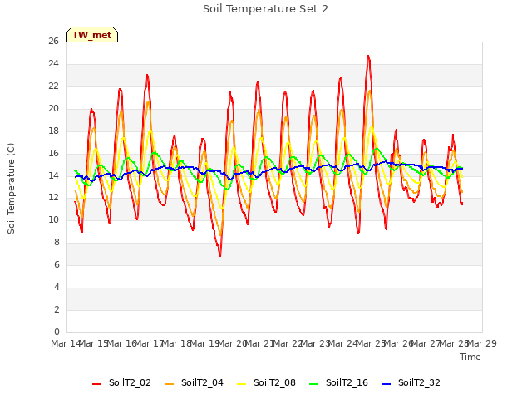The height and width of the screenshot is (399, 532).
Task: Click the 26 y-axis tick label
Action: (53, 42)
